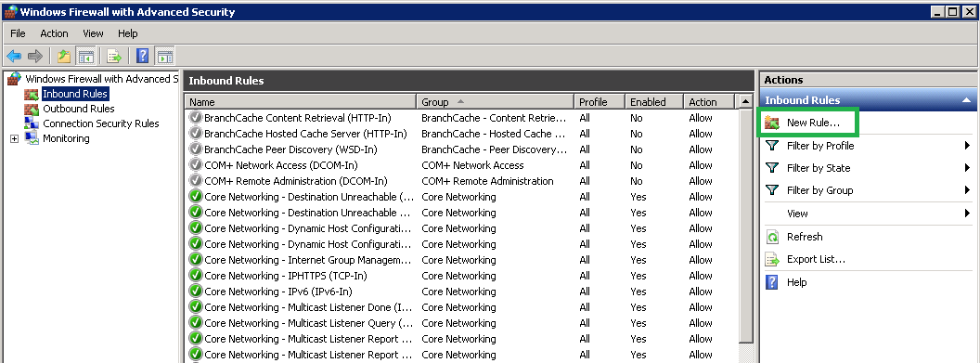
Task: Click Filter by State action label
Action: pyautogui.click(x=819, y=168)
